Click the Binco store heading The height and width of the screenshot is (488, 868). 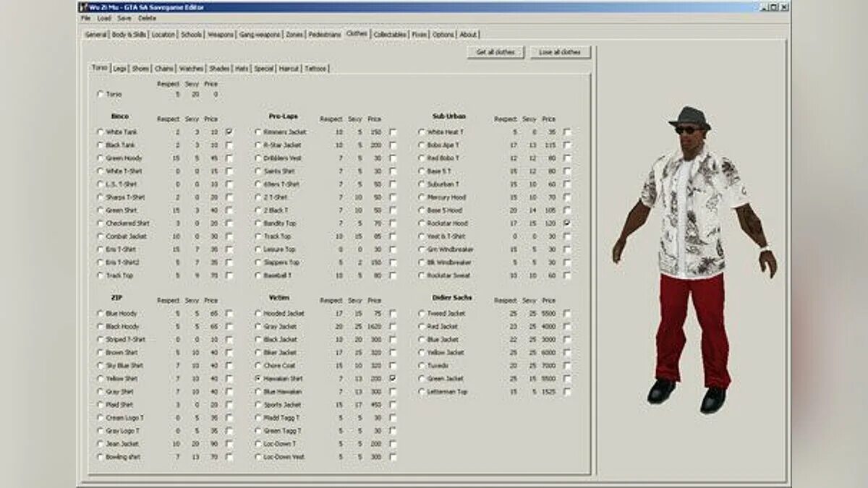point(120,116)
